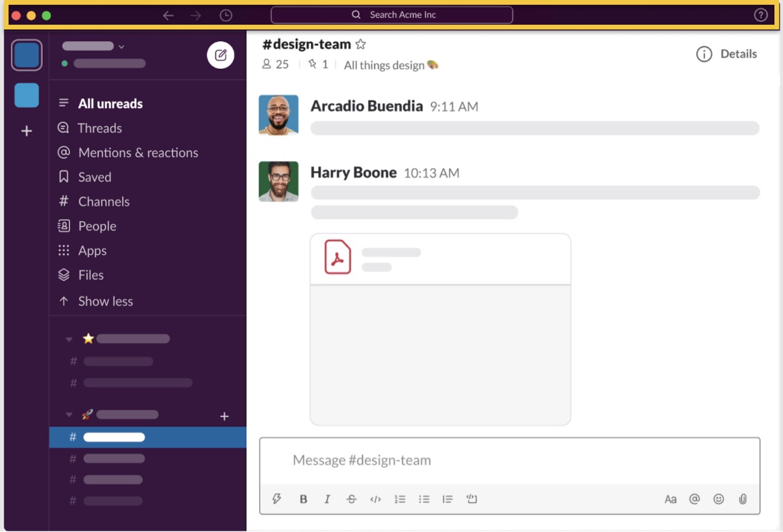Viewport: 783px width, 532px height.
Task: Toggle bold formatting
Action: [303, 499]
